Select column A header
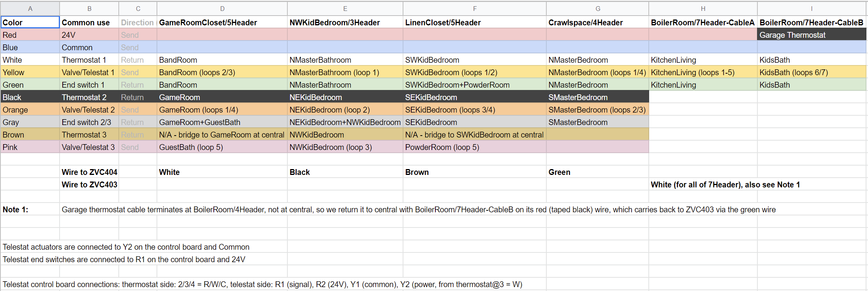This screenshot has height=291, width=868. (x=30, y=9)
